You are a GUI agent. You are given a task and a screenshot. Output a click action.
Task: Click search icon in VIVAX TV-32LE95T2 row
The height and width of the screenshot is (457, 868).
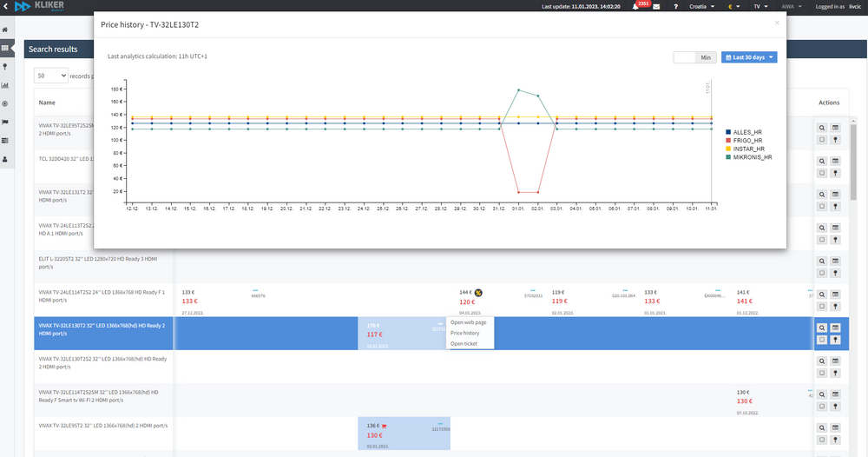(822, 427)
